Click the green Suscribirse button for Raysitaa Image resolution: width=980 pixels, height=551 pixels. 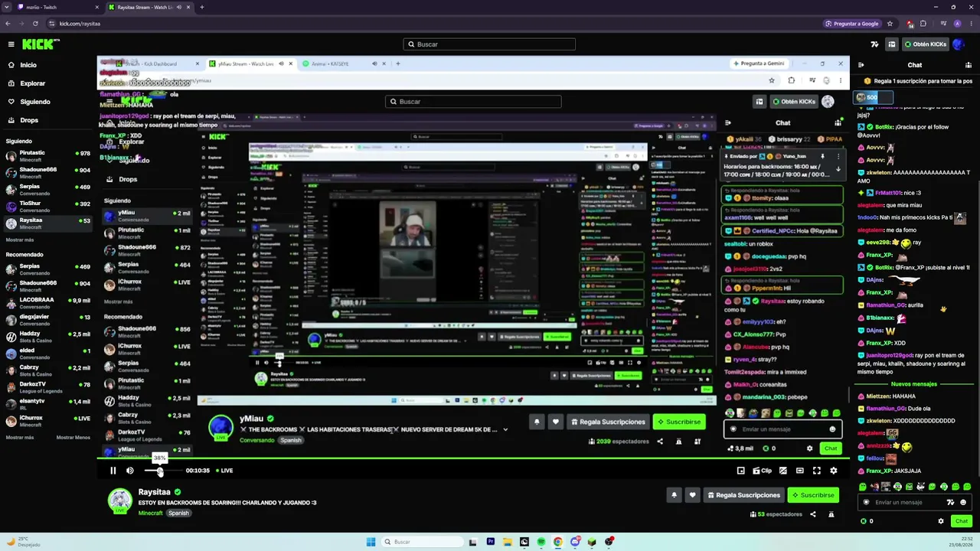813,495
